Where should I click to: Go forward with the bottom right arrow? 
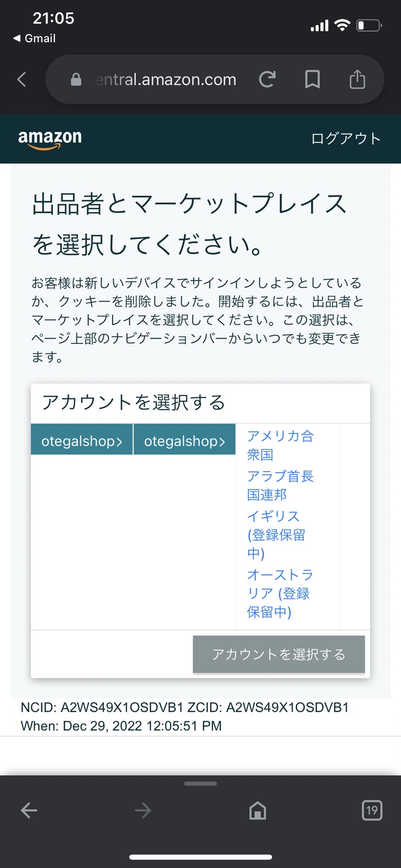pyautogui.click(x=143, y=810)
